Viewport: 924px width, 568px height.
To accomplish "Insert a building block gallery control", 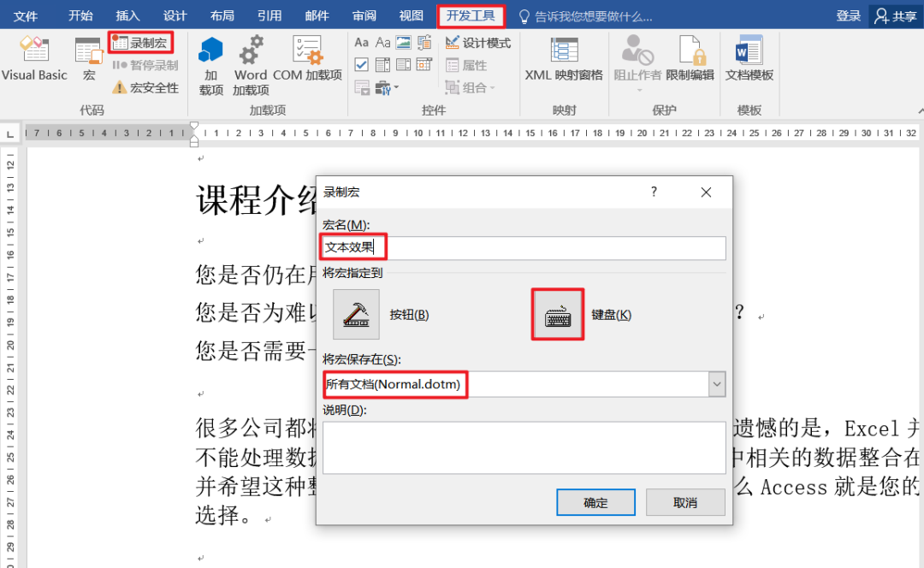I will (x=424, y=43).
